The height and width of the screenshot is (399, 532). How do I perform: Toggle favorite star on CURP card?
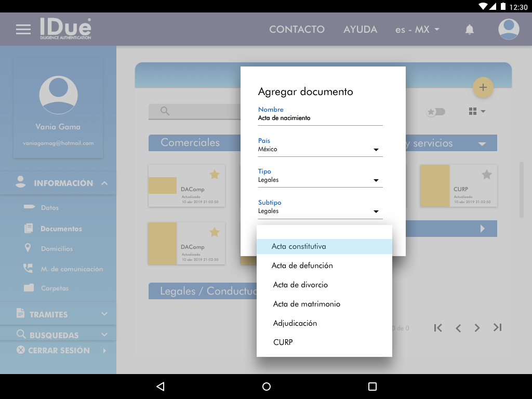pos(486,175)
